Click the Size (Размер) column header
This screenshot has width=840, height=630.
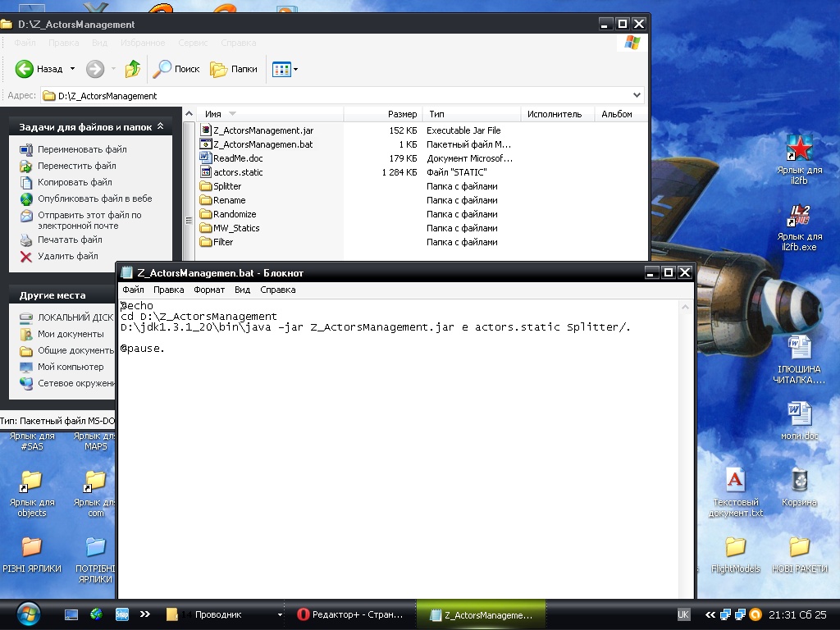point(402,114)
